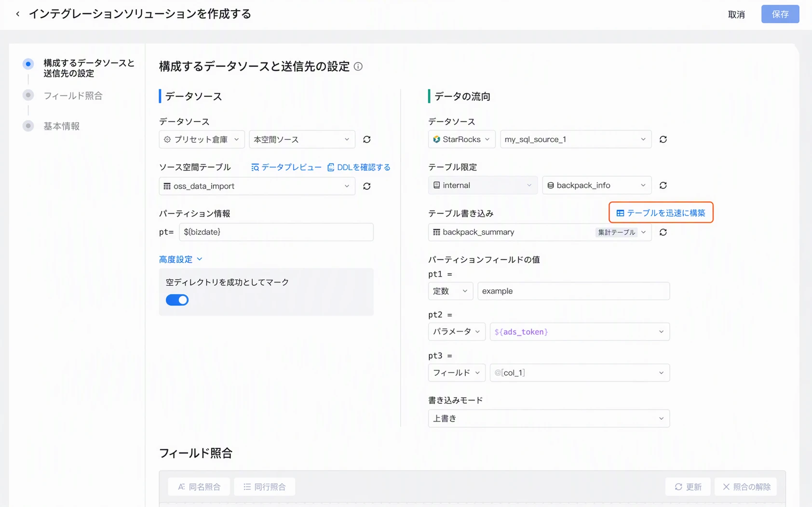The image size is (812, 507).
Task: Refresh the backpack_info table limit
Action: pos(663,186)
